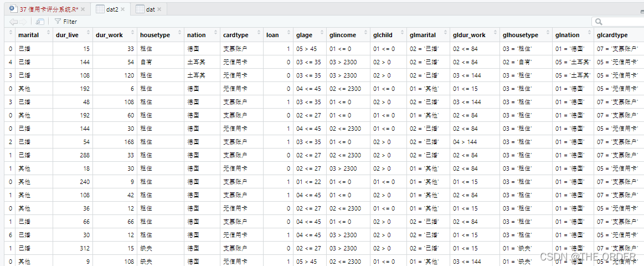Screen dimensions: 644x266
Task: Select the dur_live cell with value 18
Action: (73, 168)
